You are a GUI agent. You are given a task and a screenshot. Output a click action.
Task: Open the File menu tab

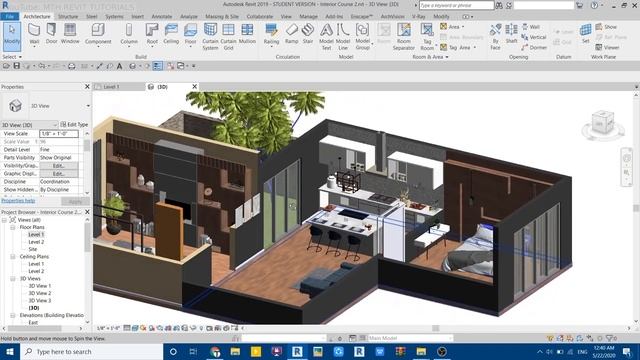click(x=9, y=16)
